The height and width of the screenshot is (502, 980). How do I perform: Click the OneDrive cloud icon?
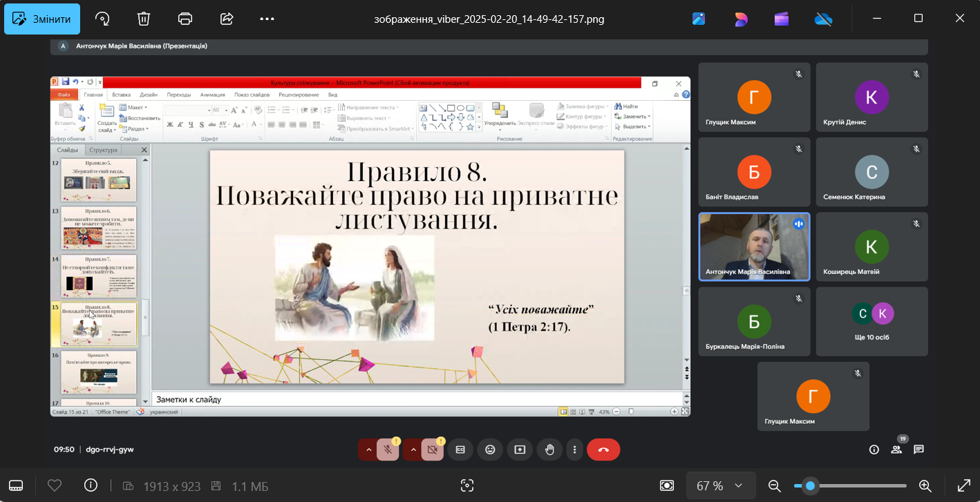point(824,19)
